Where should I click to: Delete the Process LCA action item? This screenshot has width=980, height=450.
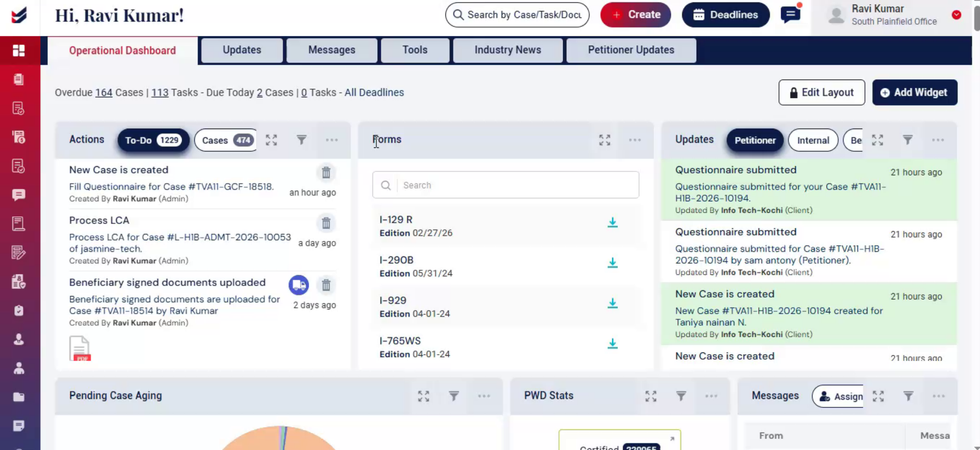click(326, 223)
